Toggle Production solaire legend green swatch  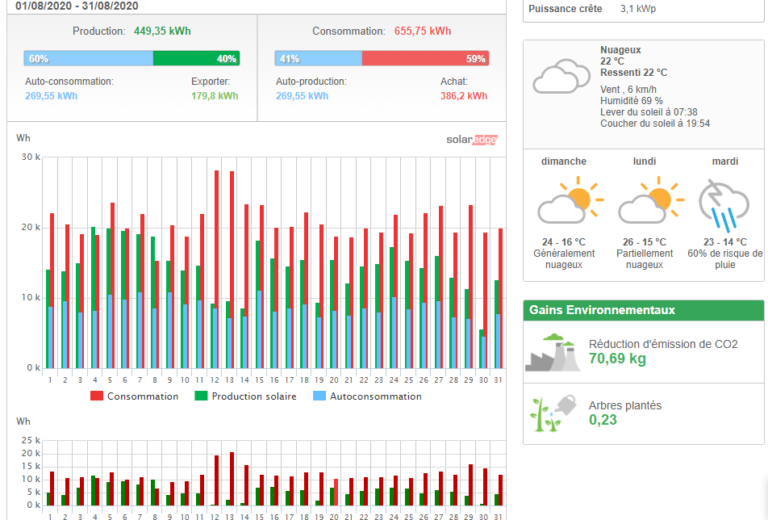[201, 396]
